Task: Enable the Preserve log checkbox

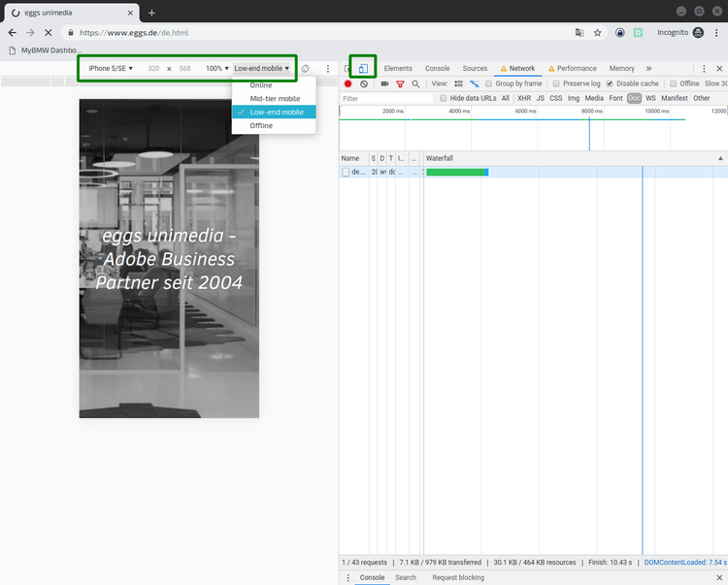Action: (x=556, y=83)
